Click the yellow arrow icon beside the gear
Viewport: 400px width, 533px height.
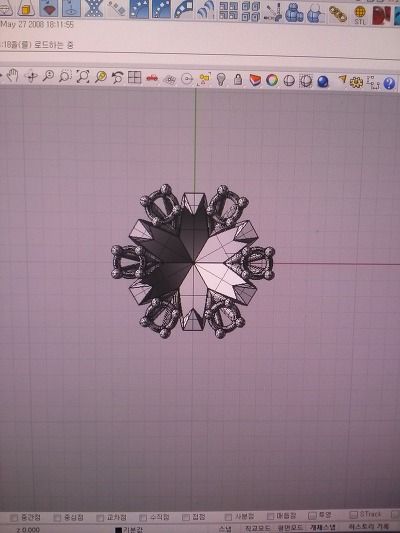tap(342, 80)
